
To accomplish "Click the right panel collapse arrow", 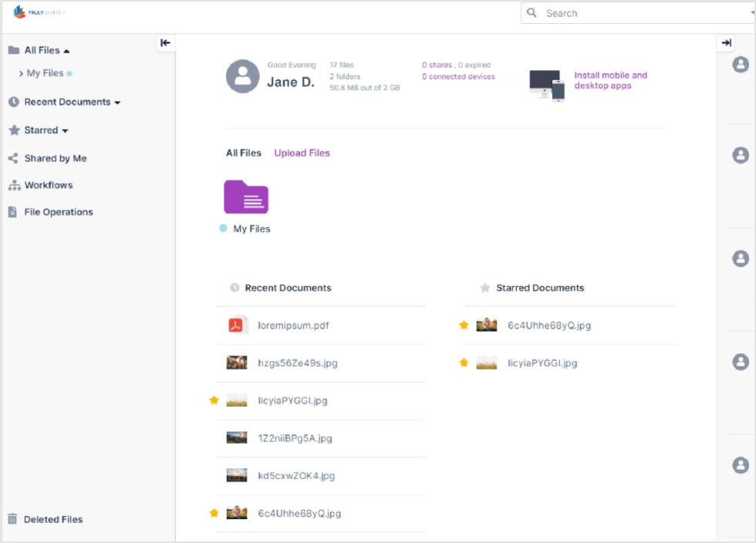I will [x=726, y=43].
